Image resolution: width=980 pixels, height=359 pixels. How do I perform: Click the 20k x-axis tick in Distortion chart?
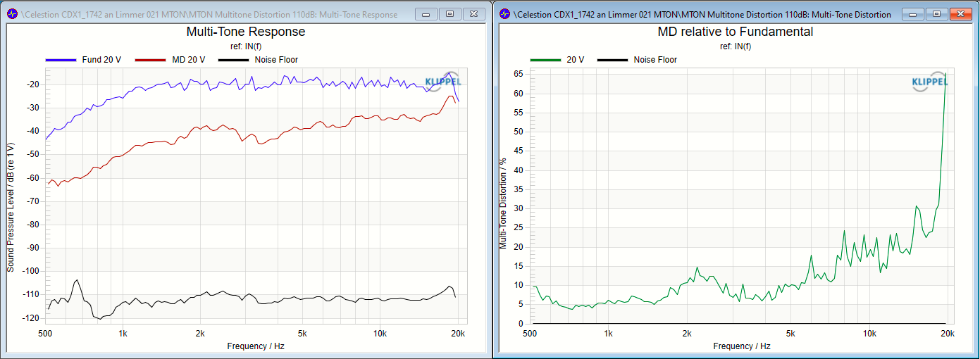click(x=948, y=334)
